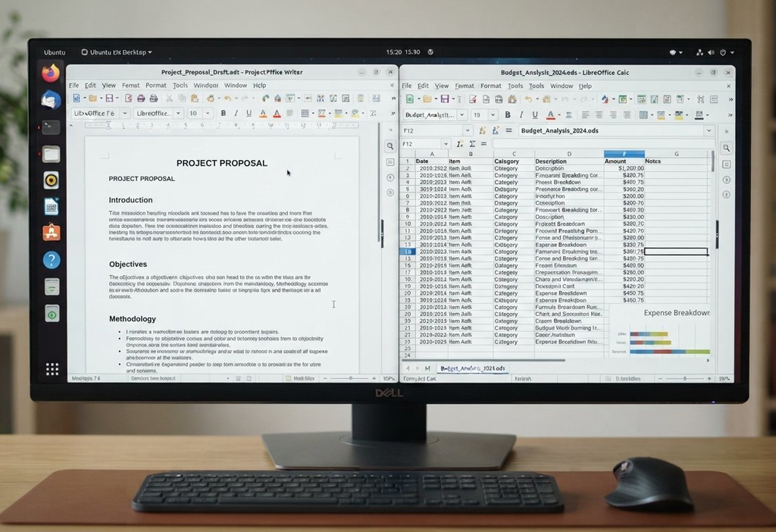Open Show Applications grid in dock

click(x=52, y=369)
